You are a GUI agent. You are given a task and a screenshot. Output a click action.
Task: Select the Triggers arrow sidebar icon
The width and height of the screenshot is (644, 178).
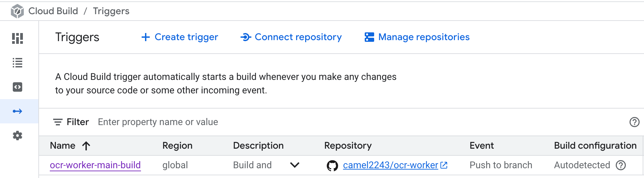pos(17,111)
